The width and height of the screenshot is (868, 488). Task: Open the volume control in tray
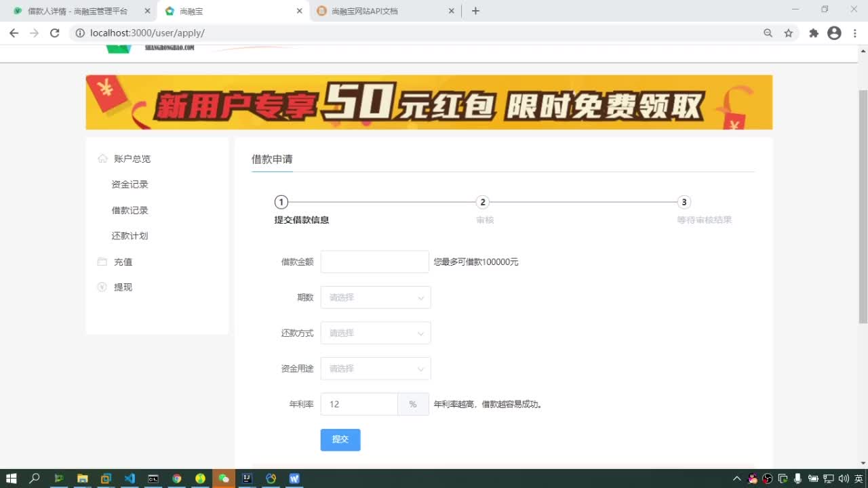click(844, 479)
